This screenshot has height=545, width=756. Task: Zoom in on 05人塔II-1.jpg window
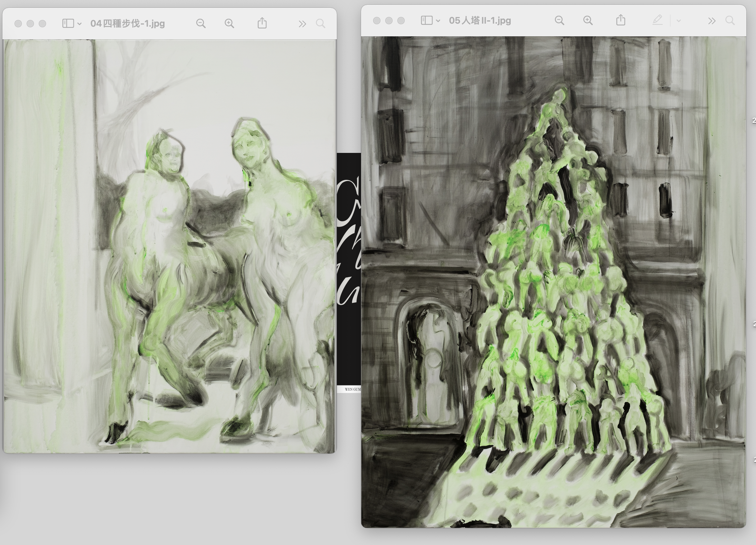pyautogui.click(x=588, y=20)
